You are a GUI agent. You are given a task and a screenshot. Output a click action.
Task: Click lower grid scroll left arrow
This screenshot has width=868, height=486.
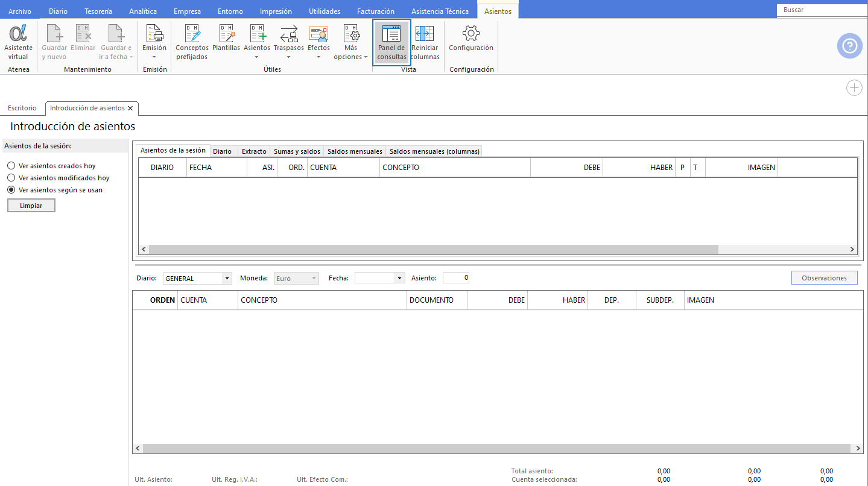point(138,449)
